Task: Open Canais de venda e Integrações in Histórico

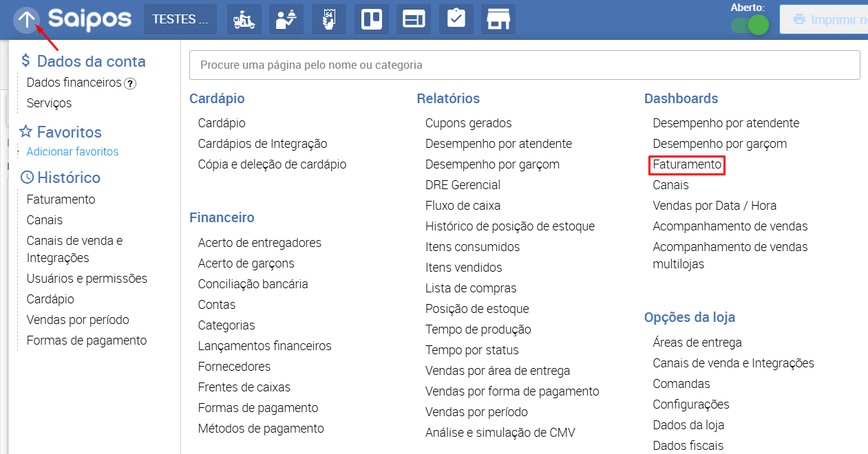Action: pyautogui.click(x=74, y=249)
